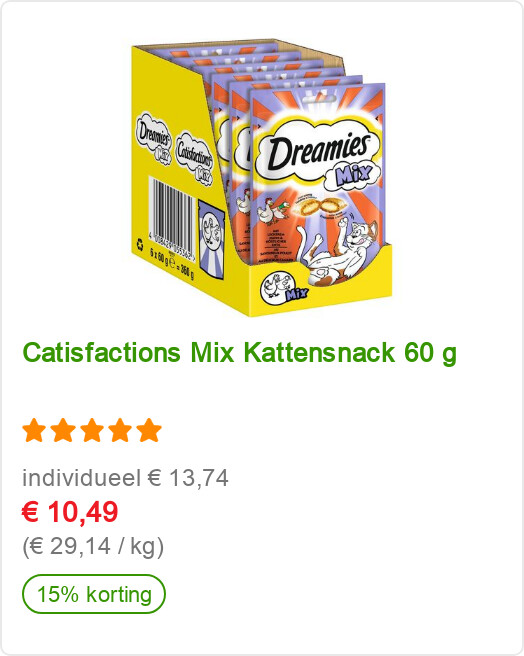Click the second orange rating star
The height and width of the screenshot is (656, 524).
(x=63, y=430)
